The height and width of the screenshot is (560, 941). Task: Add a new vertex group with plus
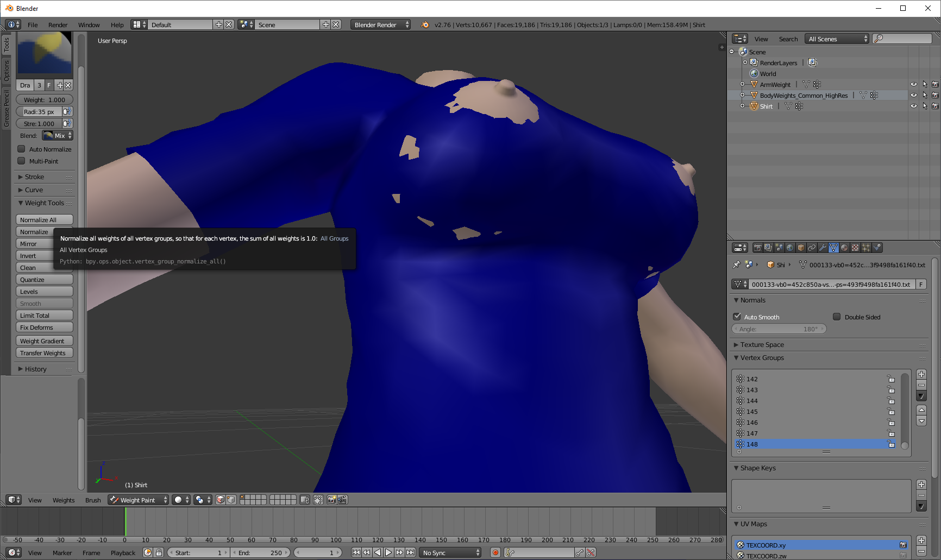click(921, 374)
